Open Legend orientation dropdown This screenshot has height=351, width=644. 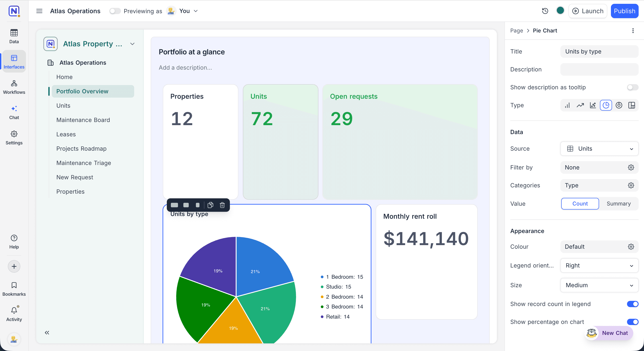(x=599, y=265)
